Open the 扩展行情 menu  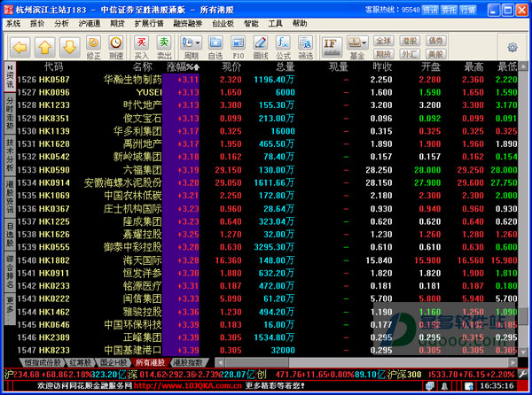pos(149,23)
